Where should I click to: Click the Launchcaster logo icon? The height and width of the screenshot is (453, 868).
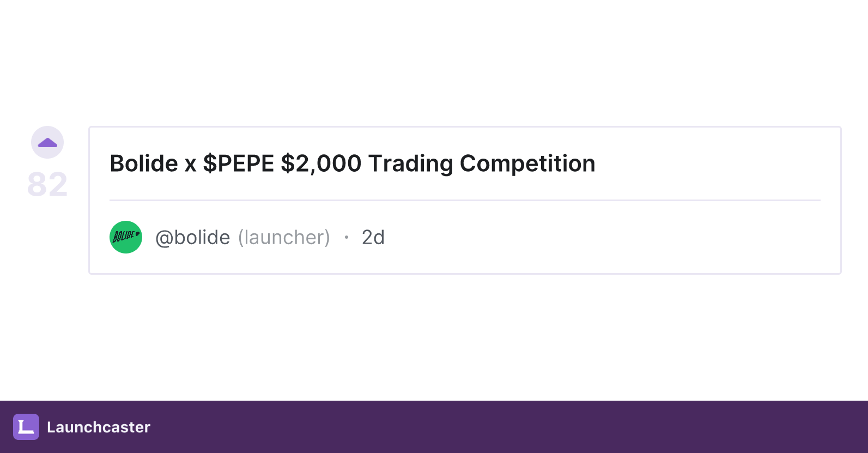(26, 427)
